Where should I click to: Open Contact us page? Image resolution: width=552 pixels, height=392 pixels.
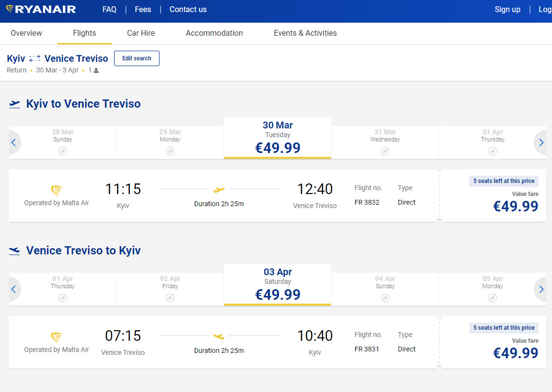coord(188,10)
